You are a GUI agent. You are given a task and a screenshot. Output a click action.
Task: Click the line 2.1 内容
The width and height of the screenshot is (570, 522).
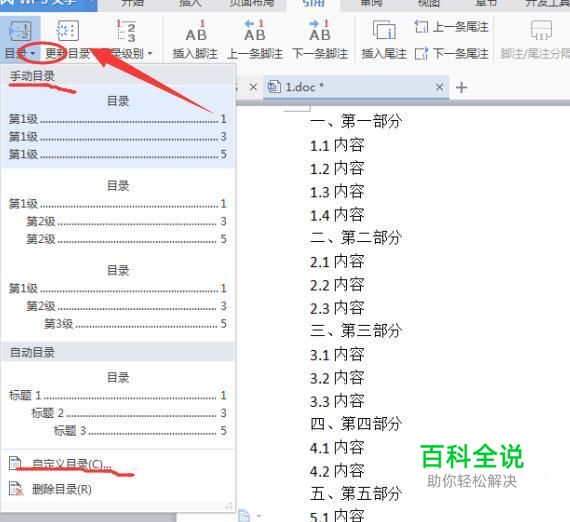coord(337,261)
